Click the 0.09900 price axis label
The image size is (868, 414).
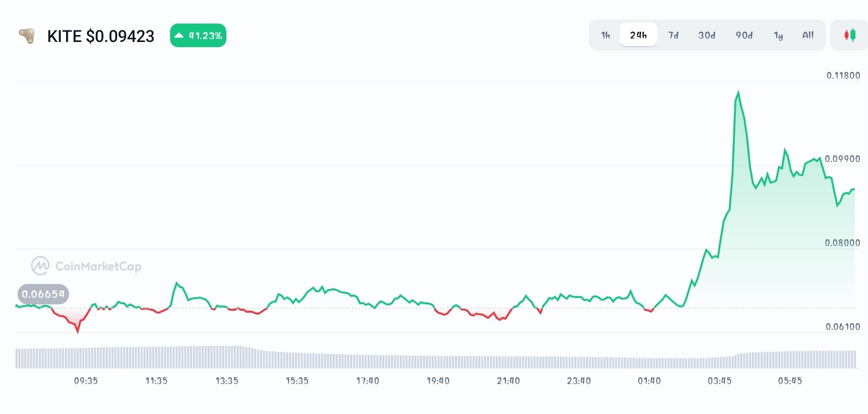tap(843, 159)
